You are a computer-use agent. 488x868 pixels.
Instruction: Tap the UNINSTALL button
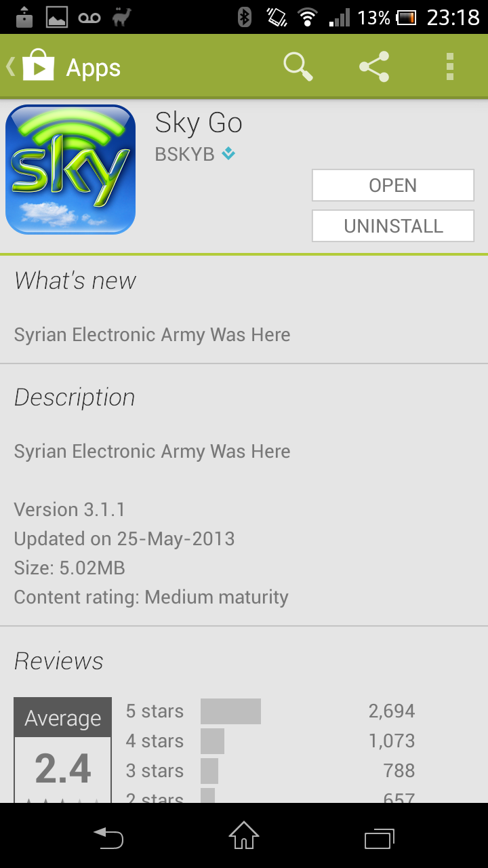click(393, 226)
